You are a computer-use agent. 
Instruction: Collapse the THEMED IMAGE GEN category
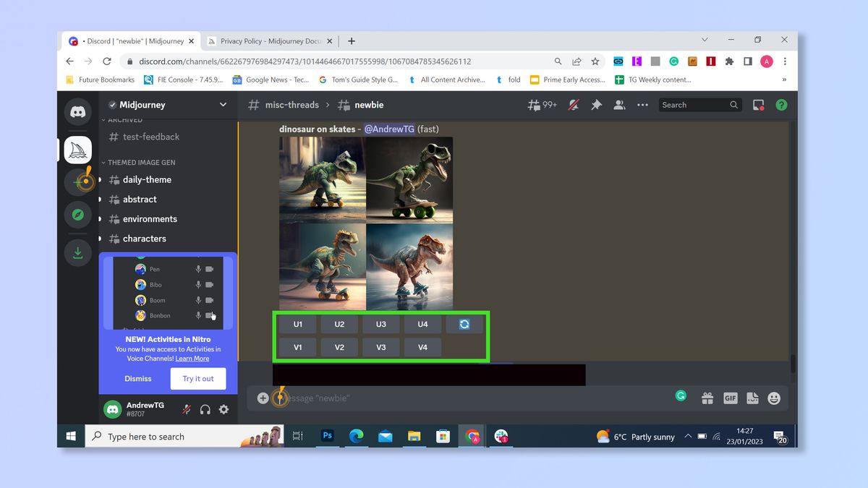pos(103,162)
